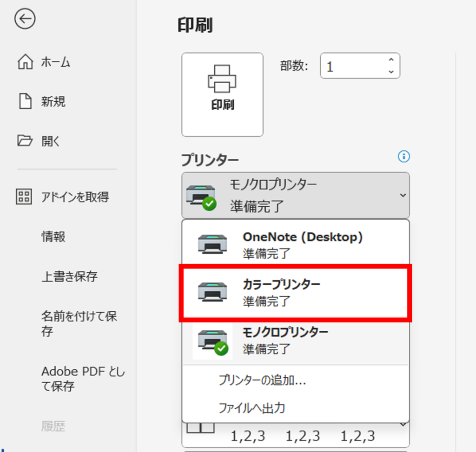Click 上書き保存 in the sidebar
Screen dimensions: 476x452
[x=69, y=276]
